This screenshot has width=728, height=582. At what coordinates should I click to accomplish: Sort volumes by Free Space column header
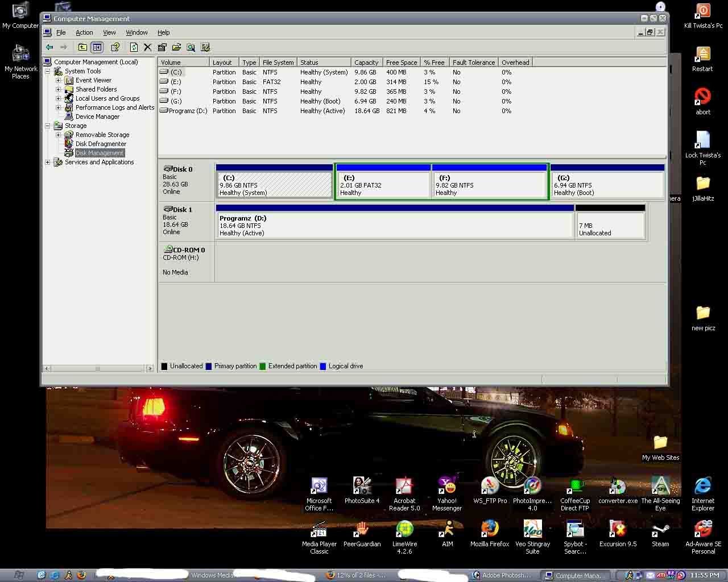click(401, 63)
